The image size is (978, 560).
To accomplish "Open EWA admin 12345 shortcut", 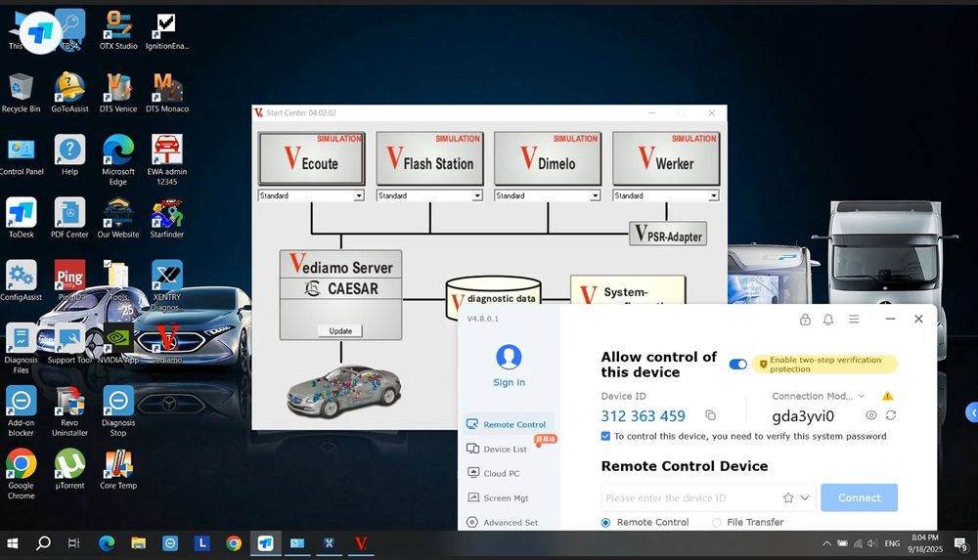I will [166, 159].
